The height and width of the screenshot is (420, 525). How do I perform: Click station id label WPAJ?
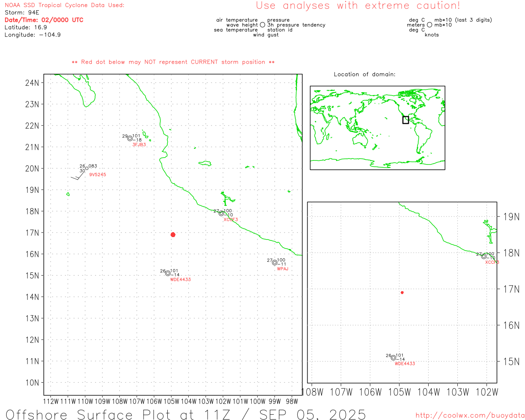coord(283,269)
